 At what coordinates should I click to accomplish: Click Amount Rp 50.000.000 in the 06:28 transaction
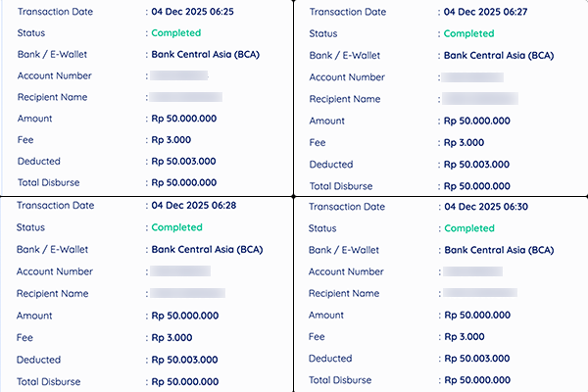point(184,315)
